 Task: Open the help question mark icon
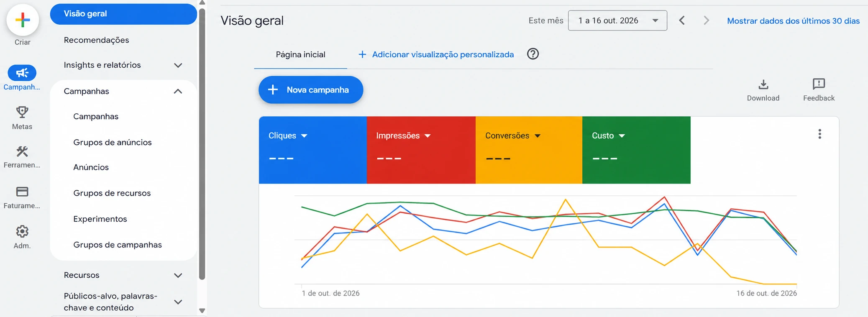(x=533, y=54)
